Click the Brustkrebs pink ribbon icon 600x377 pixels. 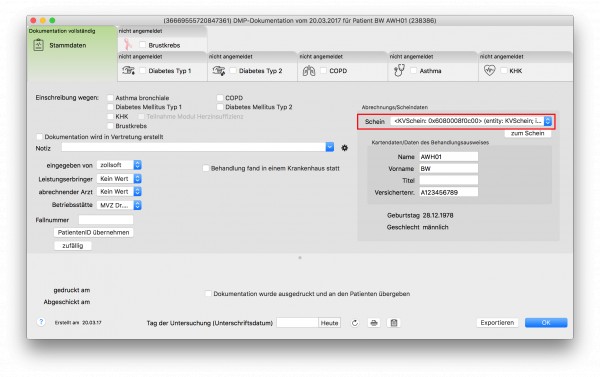point(127,44)
